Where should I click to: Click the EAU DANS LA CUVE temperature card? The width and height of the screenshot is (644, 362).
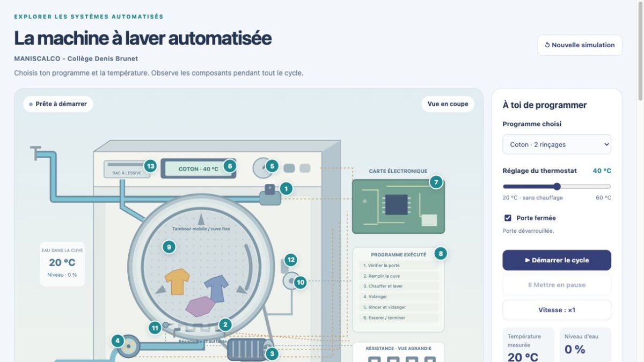pyautogui.click(x=62, y=263)
